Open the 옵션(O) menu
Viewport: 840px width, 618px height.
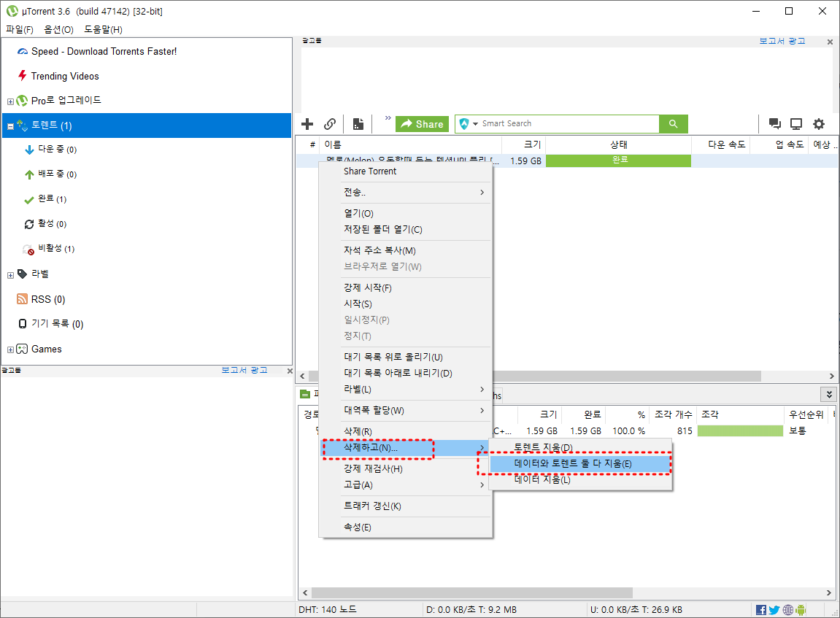point(58,29)
